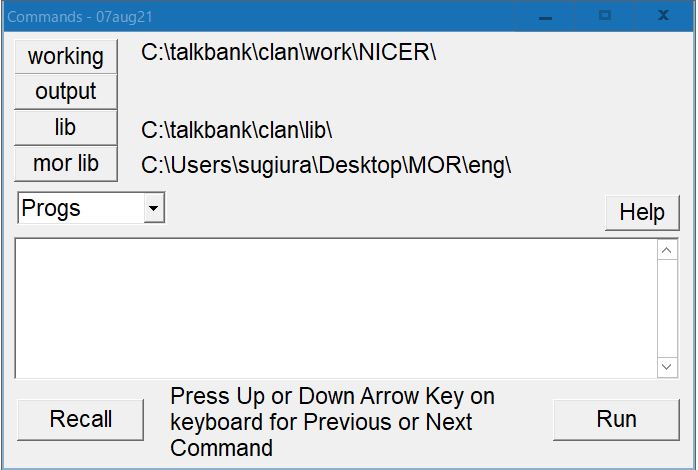Close the Commands window
698x470 pixels.
(663, 17)
